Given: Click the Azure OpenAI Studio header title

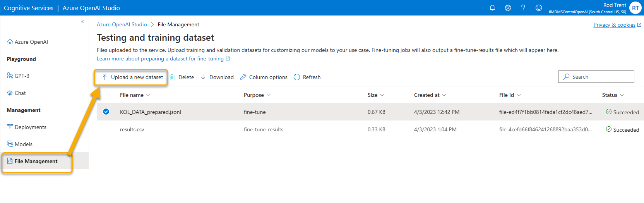Looking at the screenshot, I should coord(91,8).
